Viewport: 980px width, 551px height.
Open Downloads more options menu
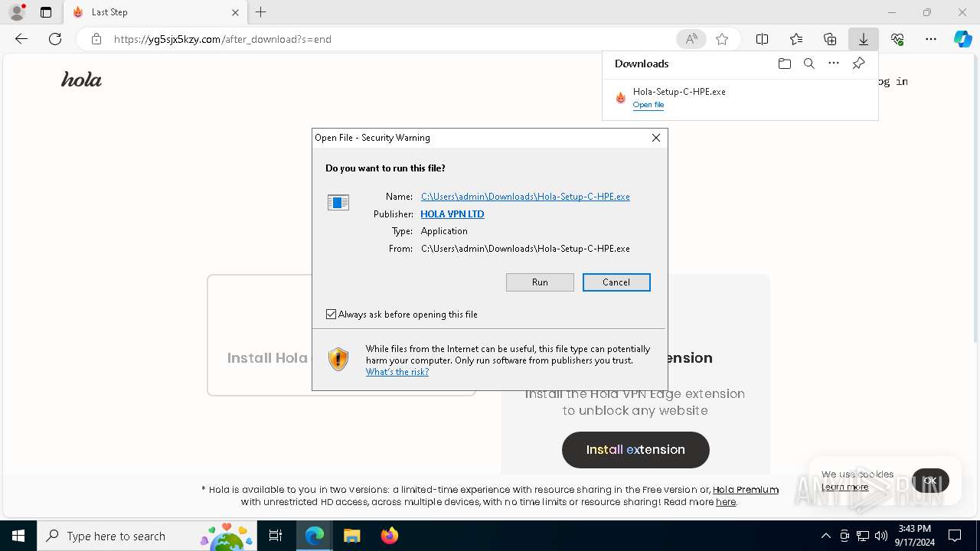coord(834,64)
